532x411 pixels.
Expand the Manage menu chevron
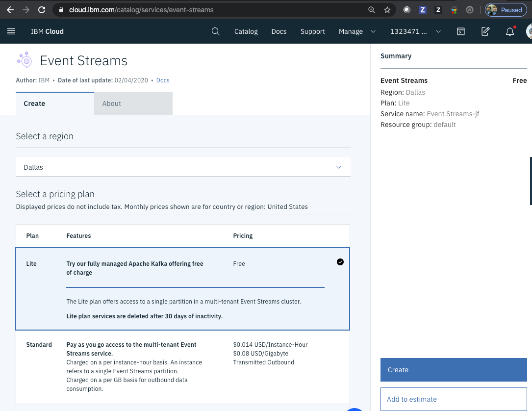coord(373,31)
